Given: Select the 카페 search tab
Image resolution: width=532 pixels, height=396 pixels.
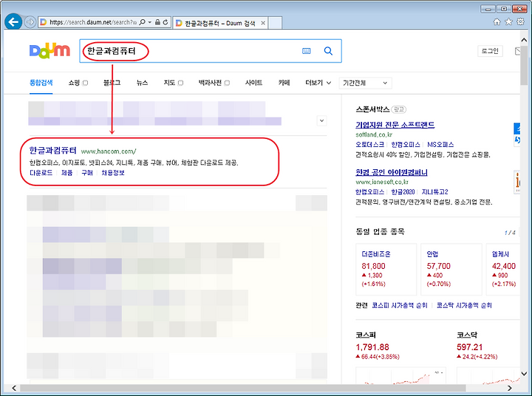Looking at the screenshot, I should coord(284,83).
